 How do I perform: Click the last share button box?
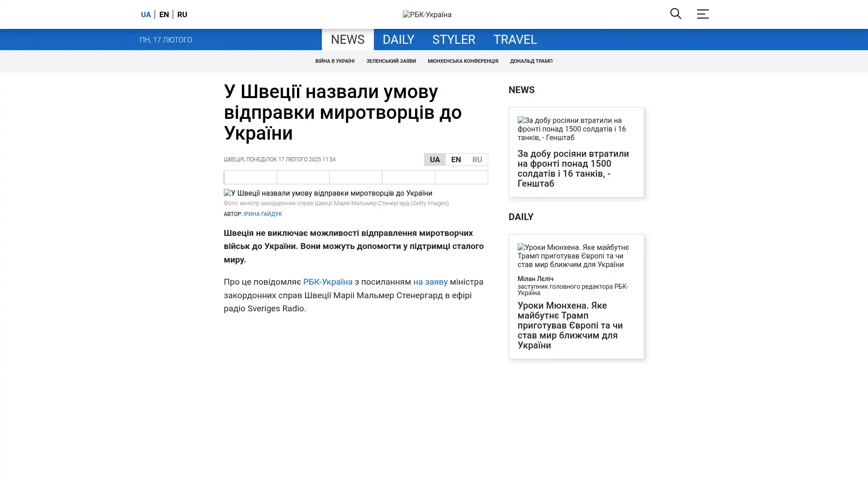coord(461,177)
